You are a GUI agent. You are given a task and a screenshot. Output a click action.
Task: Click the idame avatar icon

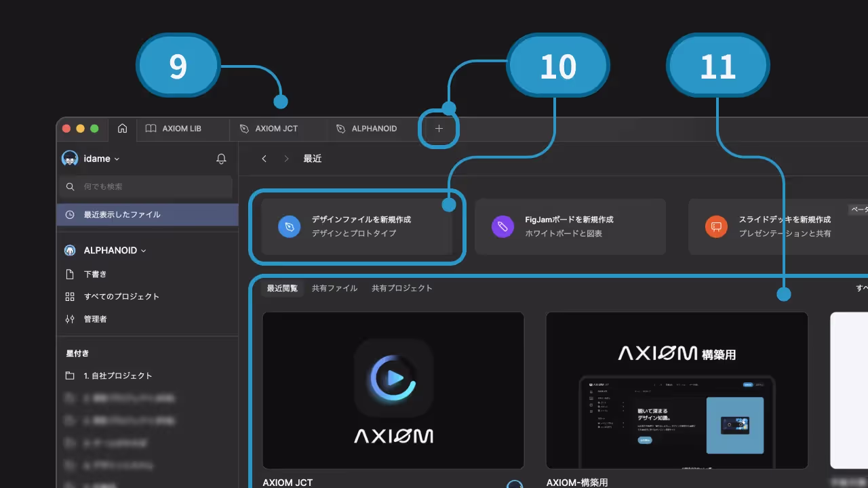tap(70, 159)
